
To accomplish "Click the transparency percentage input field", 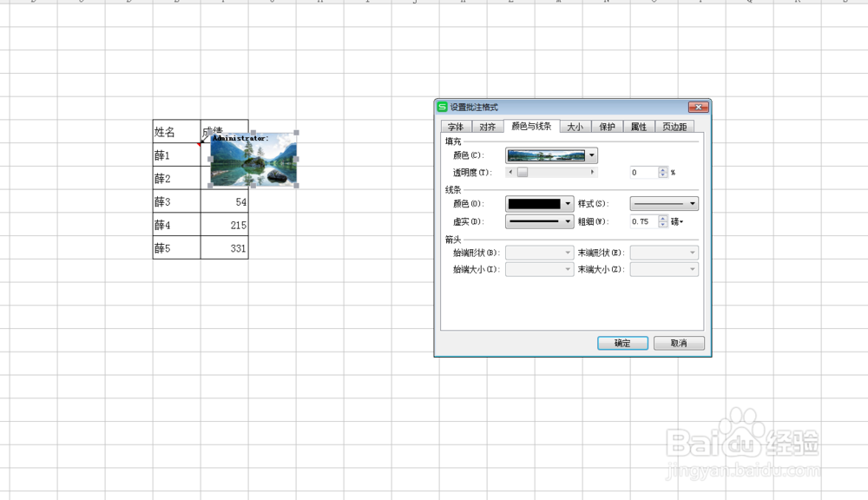I will [644, 173].
